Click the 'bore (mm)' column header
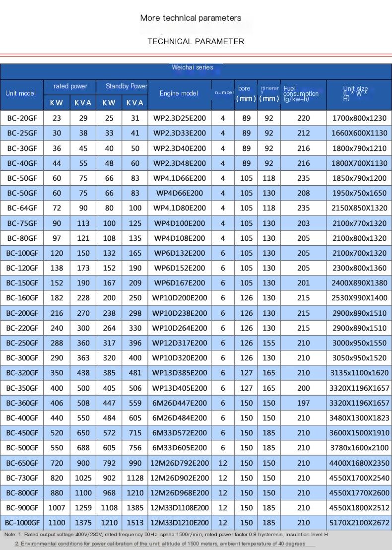 tap(246, 94)
